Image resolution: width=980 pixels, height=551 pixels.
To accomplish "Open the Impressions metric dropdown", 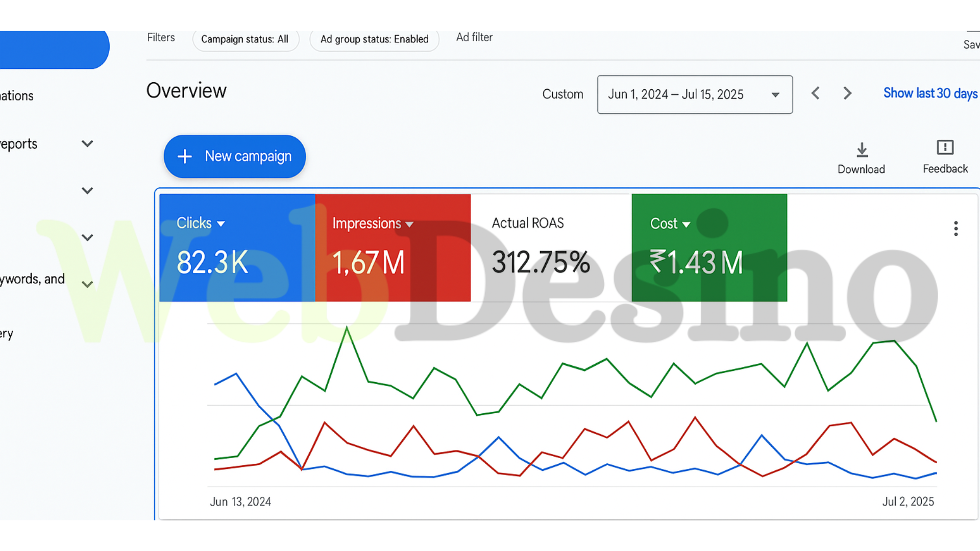I will click(410, 224).
